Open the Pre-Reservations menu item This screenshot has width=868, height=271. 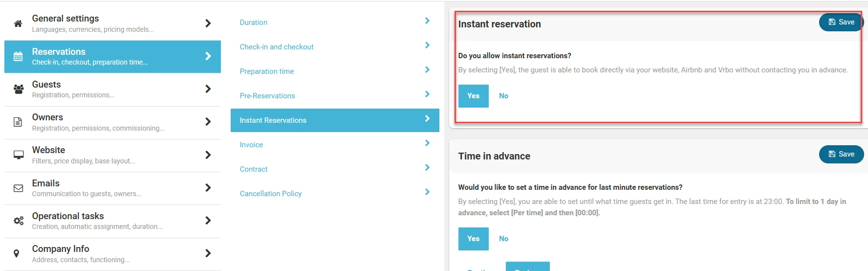click(267, 96)
